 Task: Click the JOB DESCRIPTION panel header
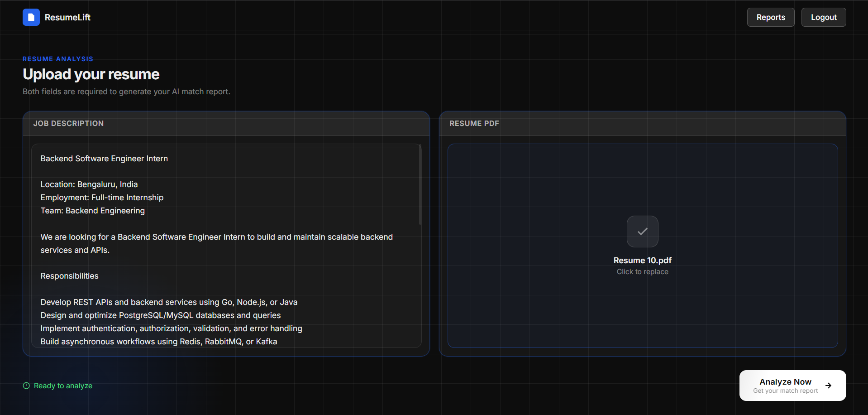pos(226,124)
